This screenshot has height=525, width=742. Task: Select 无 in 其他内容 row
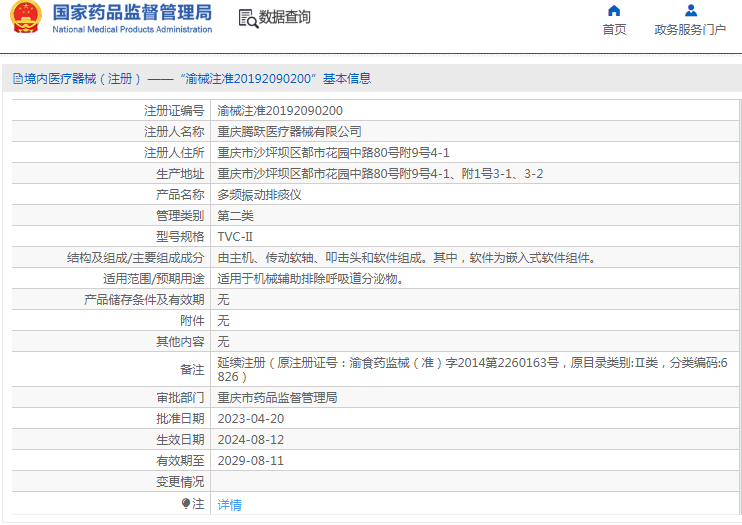click(x=223, y=342)
